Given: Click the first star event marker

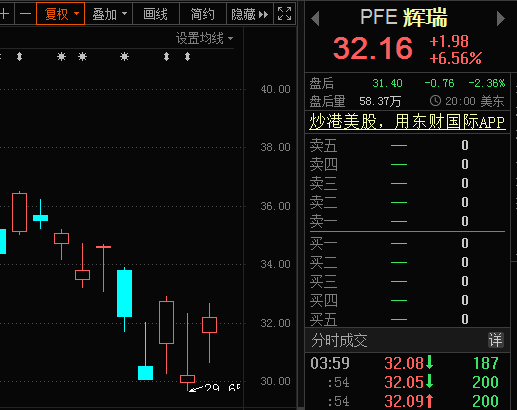Looking at the screenshot, I should pos(61,57).
